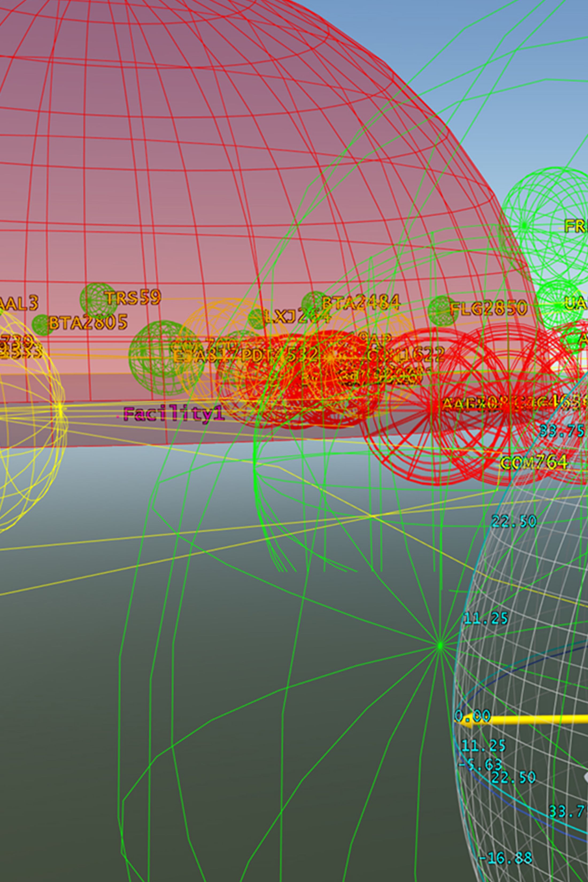Screen dimensions: 588x882
Task: Select the AAL3 label at left edge
Action: [x=20, y=303]
